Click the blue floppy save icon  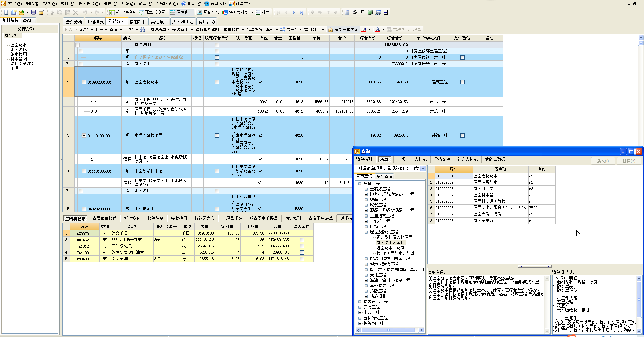(x=33, y=12)
